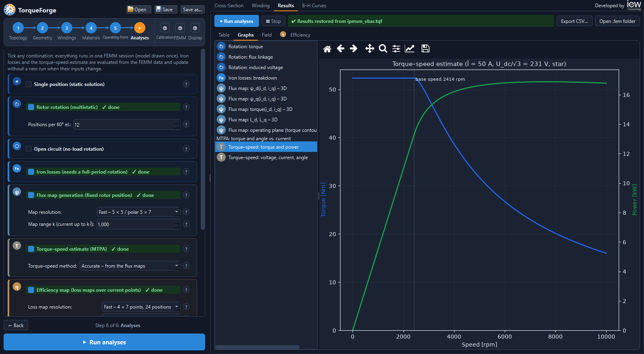644x354 pixels.
Task: Open Torque-speed method dropdown
Action: [130, 266]
